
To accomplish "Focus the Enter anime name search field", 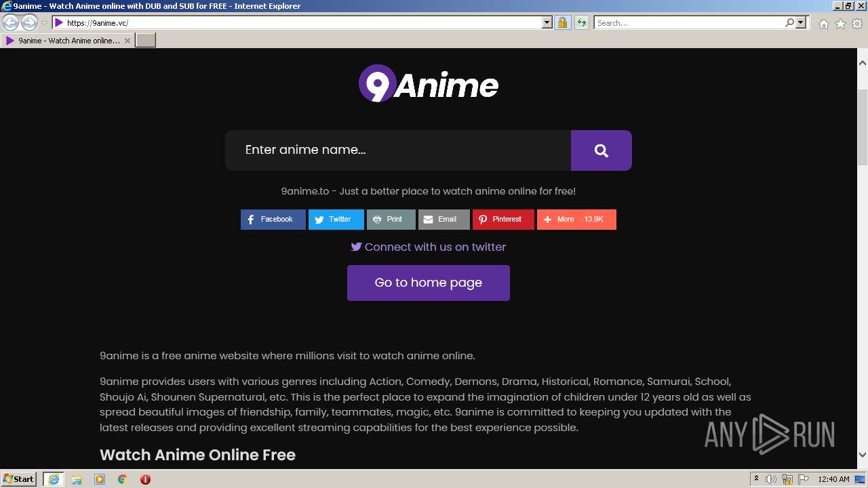I will (398, 150).
